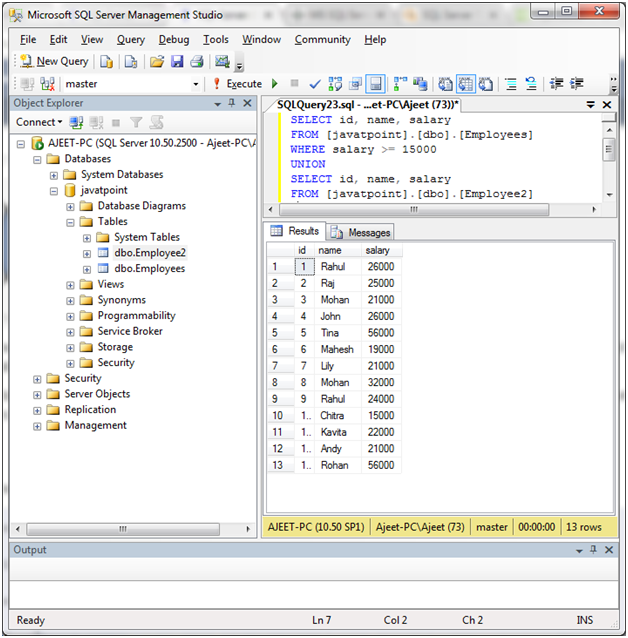Expand the dbo.Employees table node

(87, 269)
